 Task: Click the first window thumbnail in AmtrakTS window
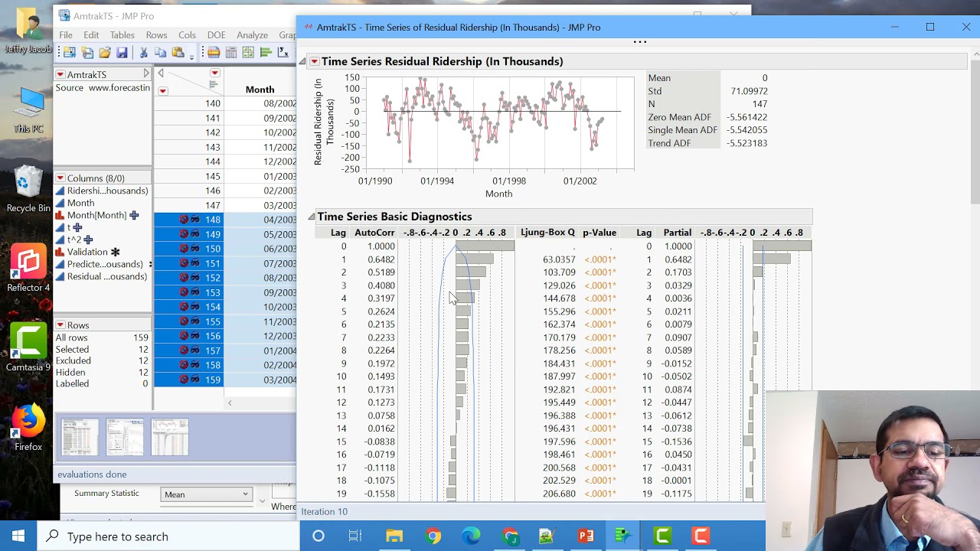coord(80,437)
